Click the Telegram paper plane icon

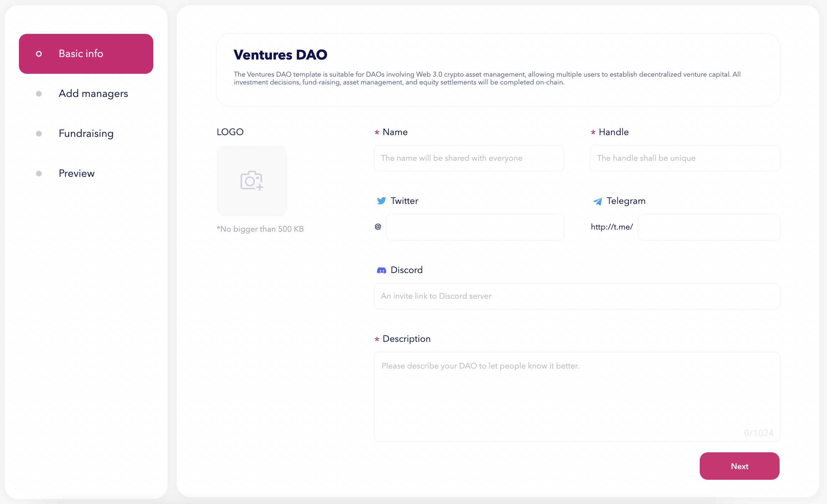[x=597, y=201]
